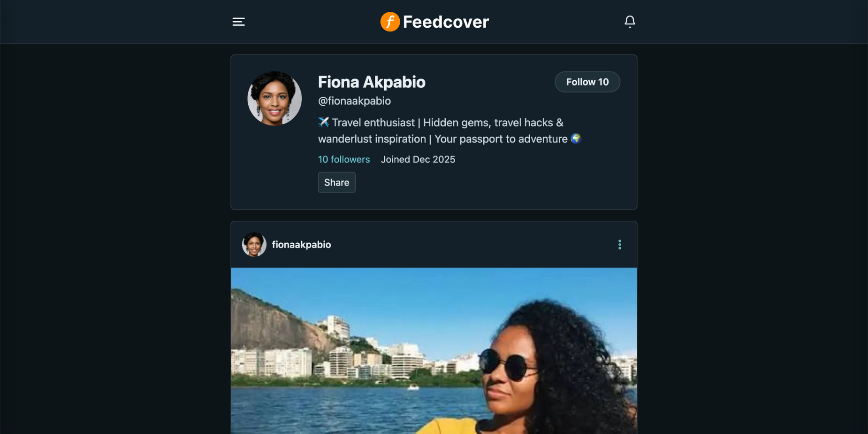The height and width of the screenshot is (434, 868).
Task: Click the globe emoji ending the bio
Action: pos(576,139)
